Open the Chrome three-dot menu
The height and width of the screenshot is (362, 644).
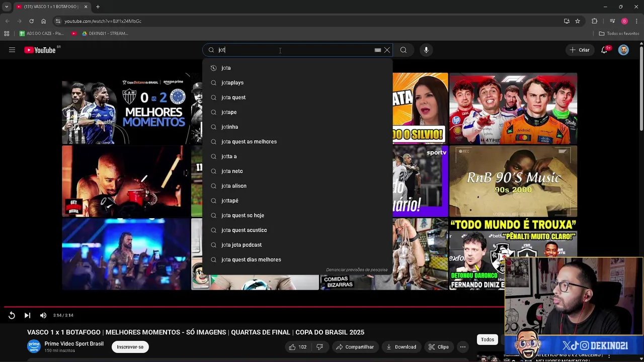(x=636, y=21)
